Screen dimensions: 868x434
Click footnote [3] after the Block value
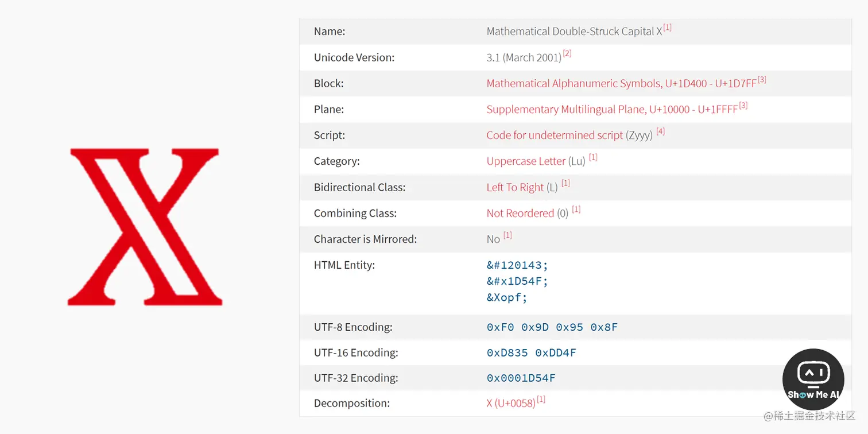[x=762, y=79]
